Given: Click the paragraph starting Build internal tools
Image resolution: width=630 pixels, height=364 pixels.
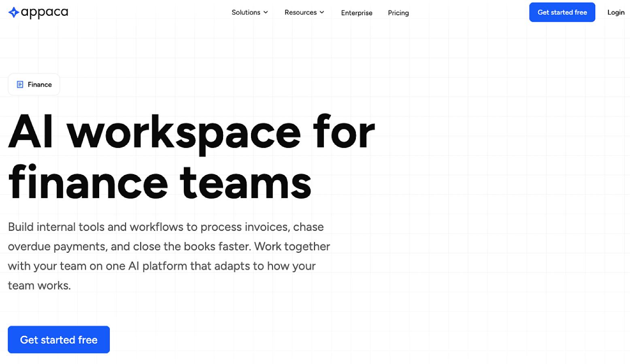Looking at the screenshot, I should point(169,256).
